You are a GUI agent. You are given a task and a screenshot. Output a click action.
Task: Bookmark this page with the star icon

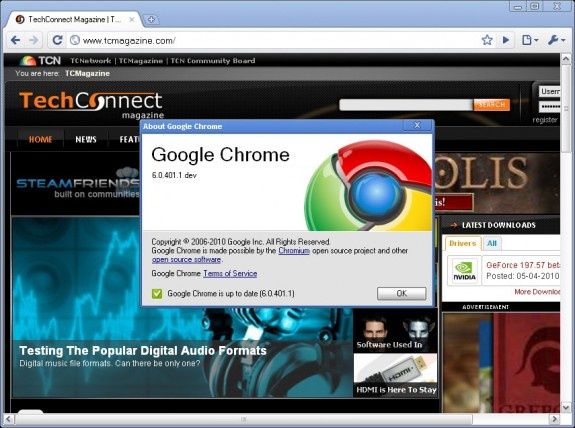pyautogui.click(x=487, y=40)
